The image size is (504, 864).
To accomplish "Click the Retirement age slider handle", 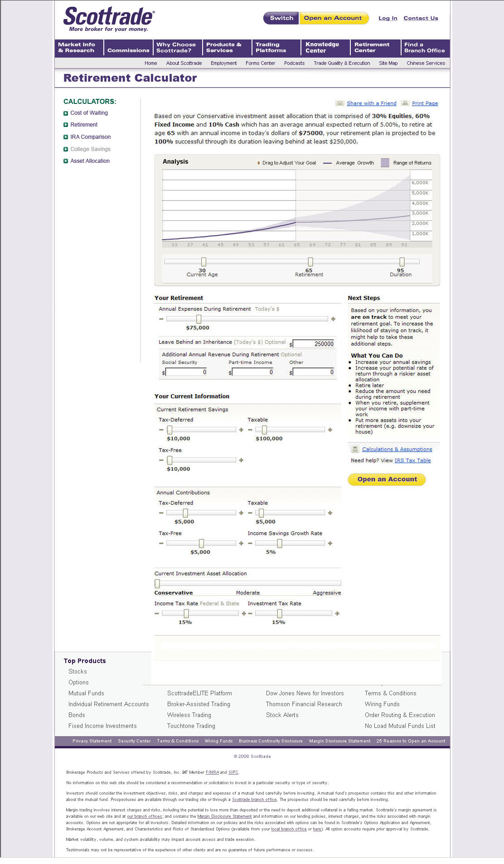I will point(310,262).
